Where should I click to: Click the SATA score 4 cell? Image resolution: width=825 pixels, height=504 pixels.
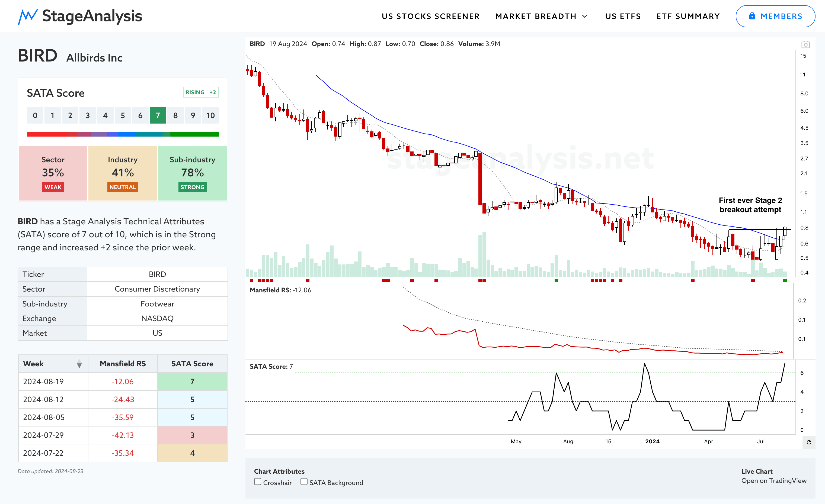[192, 453]
